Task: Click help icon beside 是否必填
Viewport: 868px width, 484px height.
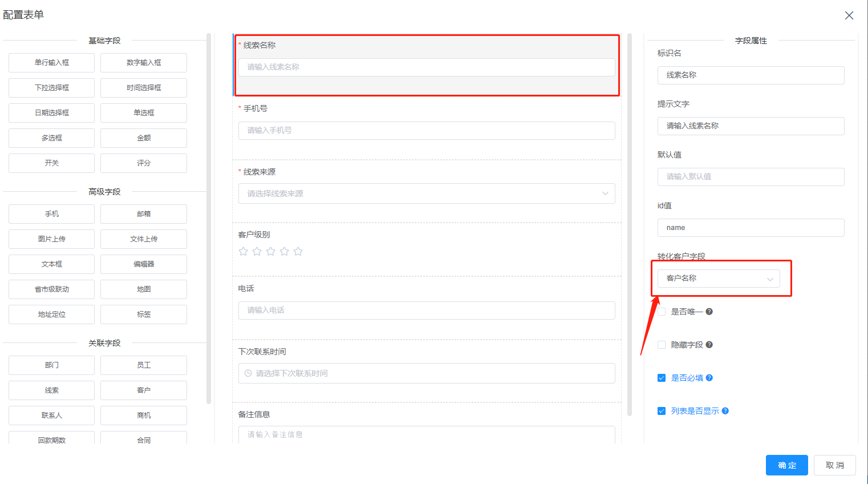Action: click(x=709, y=378)
